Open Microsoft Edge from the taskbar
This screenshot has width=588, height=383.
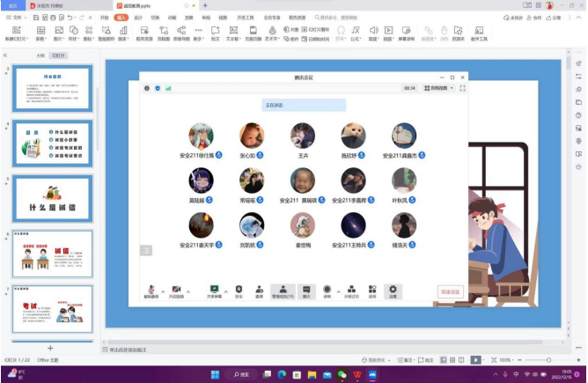[x=282, y=374]
